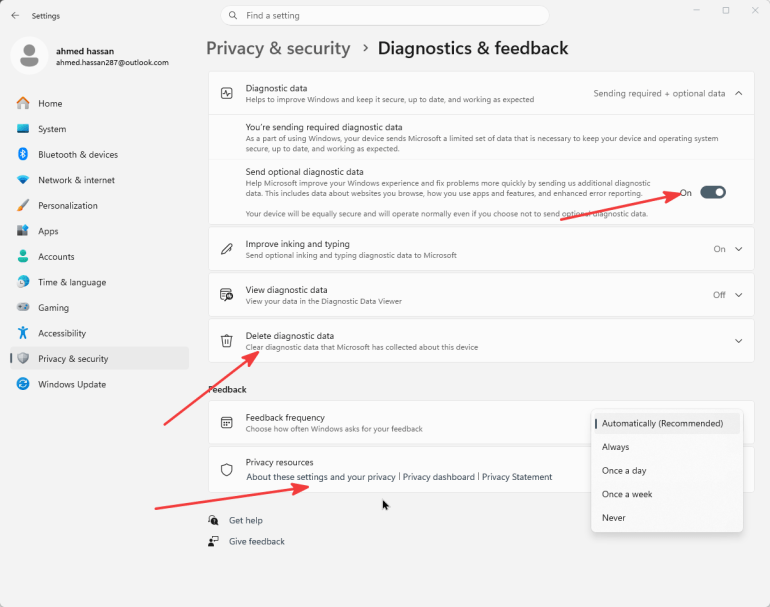Click the Windows Update sync icon
This screenshot has height=607, width=770.
[x=23, y=384]
